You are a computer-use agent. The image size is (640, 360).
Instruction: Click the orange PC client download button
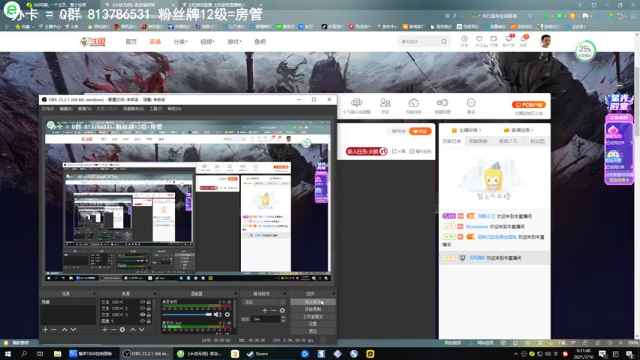529,104
